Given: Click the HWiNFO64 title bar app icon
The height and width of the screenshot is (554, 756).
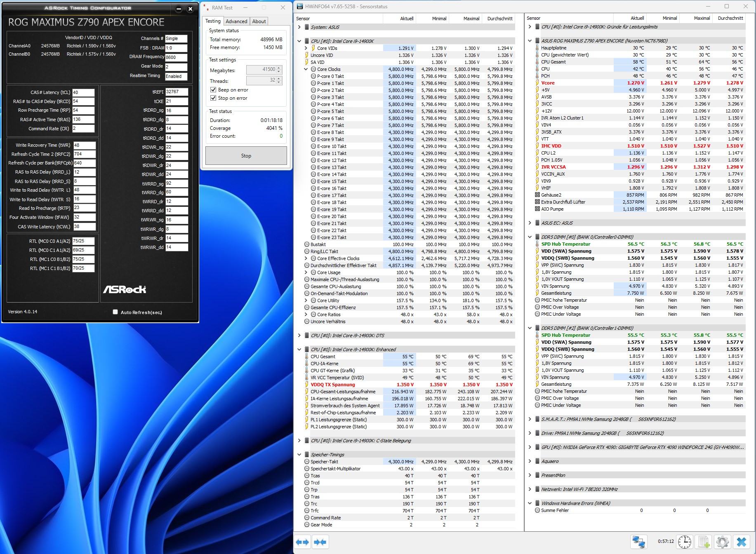Looking at the screenshot, I should click(299, 7).
